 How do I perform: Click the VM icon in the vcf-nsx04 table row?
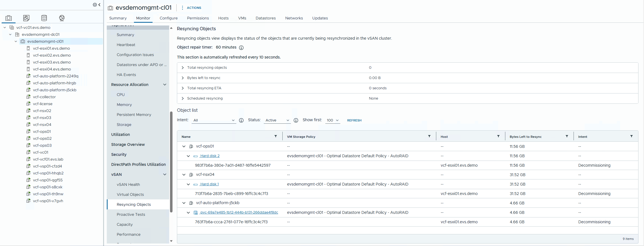(191, 175)
